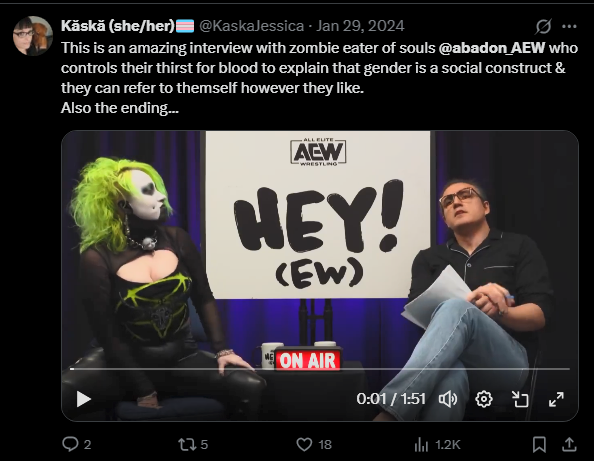The height and width of the screenshot is (461, 594).
Task: Reply to the tweet via comment icon
Action: pos(77,444)
